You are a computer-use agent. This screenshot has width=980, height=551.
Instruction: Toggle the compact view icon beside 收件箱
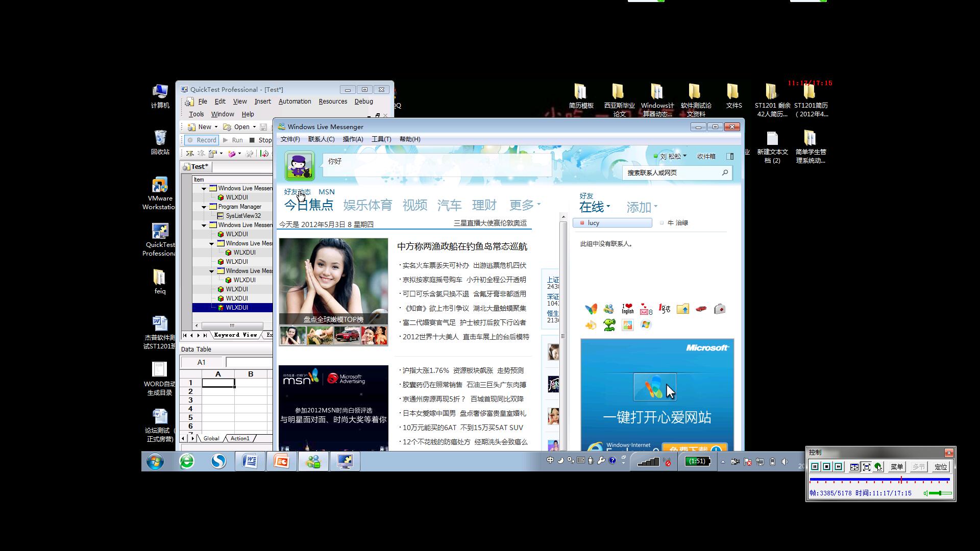730,157
